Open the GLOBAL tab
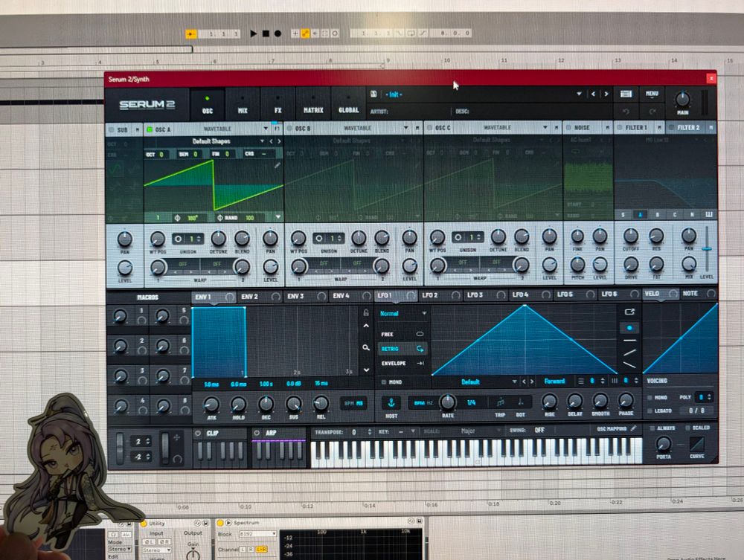744x560 pixels. tap(349, 104)
